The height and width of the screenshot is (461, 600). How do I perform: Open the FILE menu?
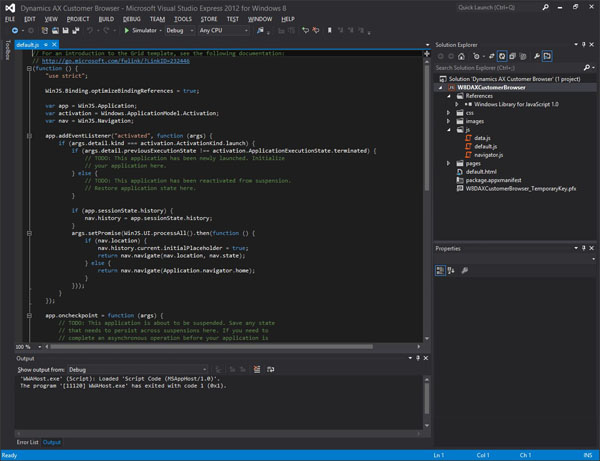(10, 19)
